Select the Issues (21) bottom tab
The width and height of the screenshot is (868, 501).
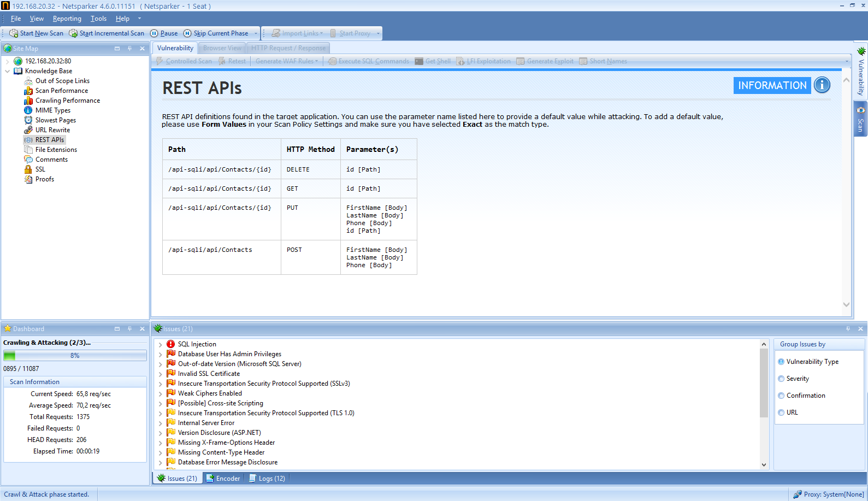pyautogui.click(x=178, y=479)
